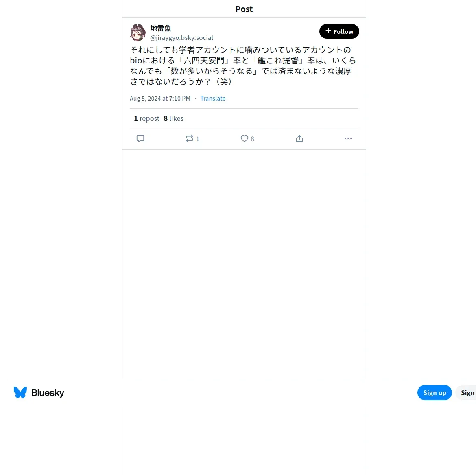
Task: Open the share icon under the post
Action: point(299,138)
